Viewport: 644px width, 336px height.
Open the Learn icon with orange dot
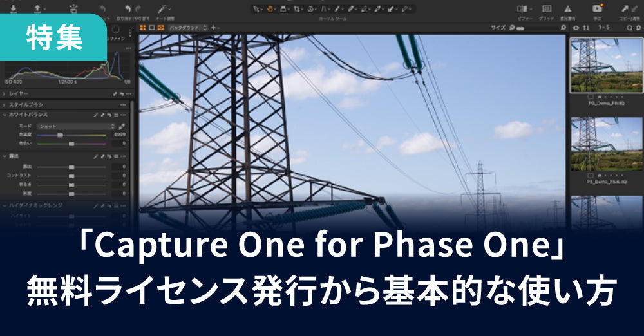coord(597,8)
